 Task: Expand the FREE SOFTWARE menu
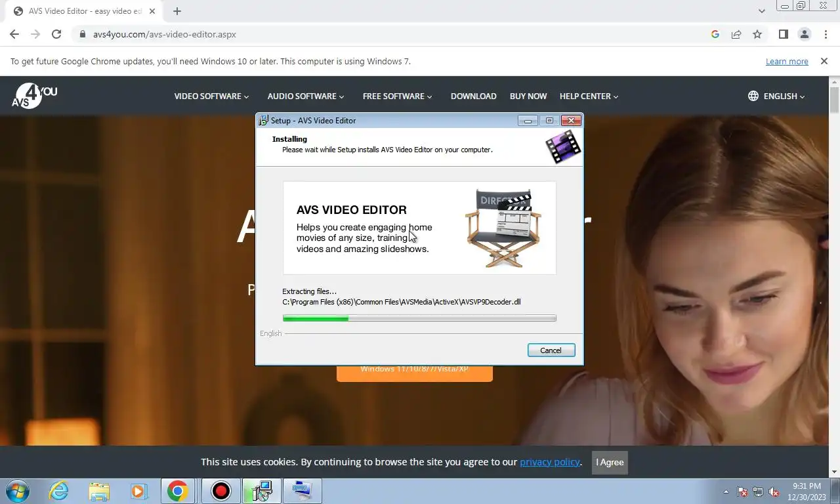pyautogui.click(x=397, y=96)
